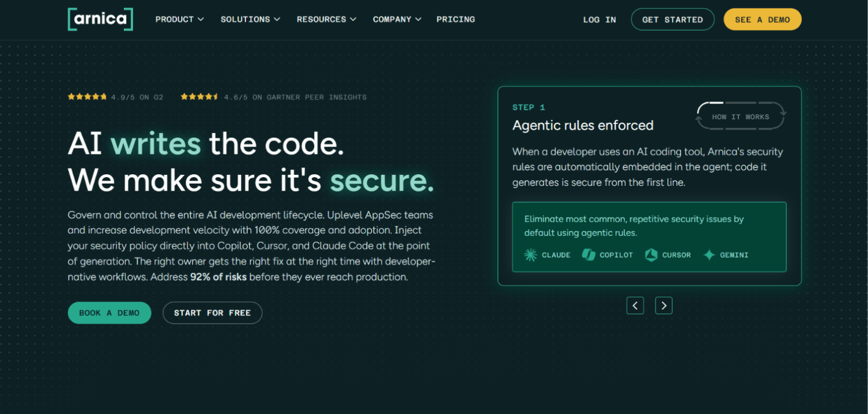868x414 pixels.
Task: Click the Agentic rules enforced heading
Action: [583, 125]
